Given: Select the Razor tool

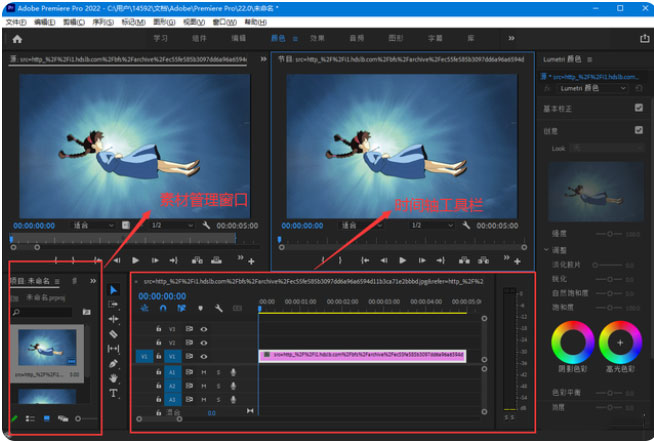Looking at the screenshot, I should tap(113, 334).
